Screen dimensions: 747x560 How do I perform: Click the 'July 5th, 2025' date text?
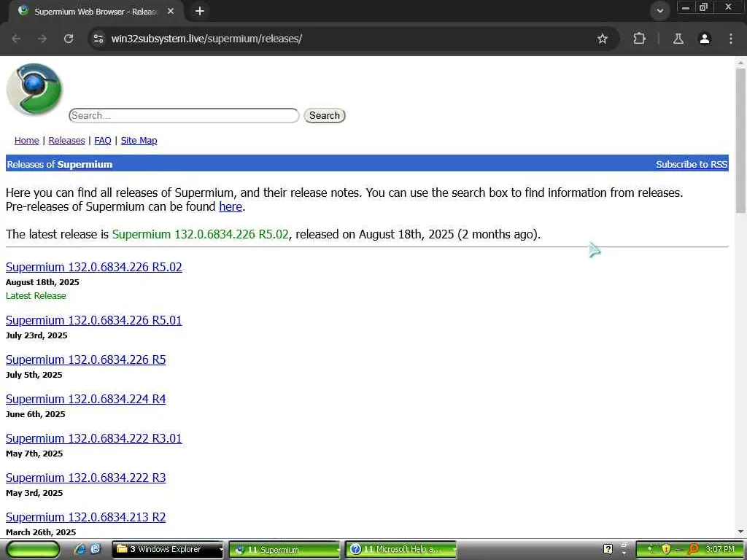tap(34, 375)
